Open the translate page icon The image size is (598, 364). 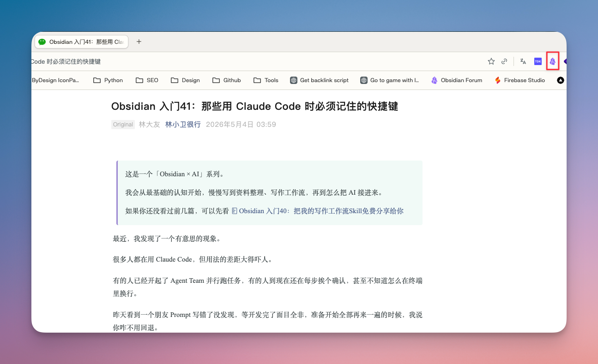(523, 61)
